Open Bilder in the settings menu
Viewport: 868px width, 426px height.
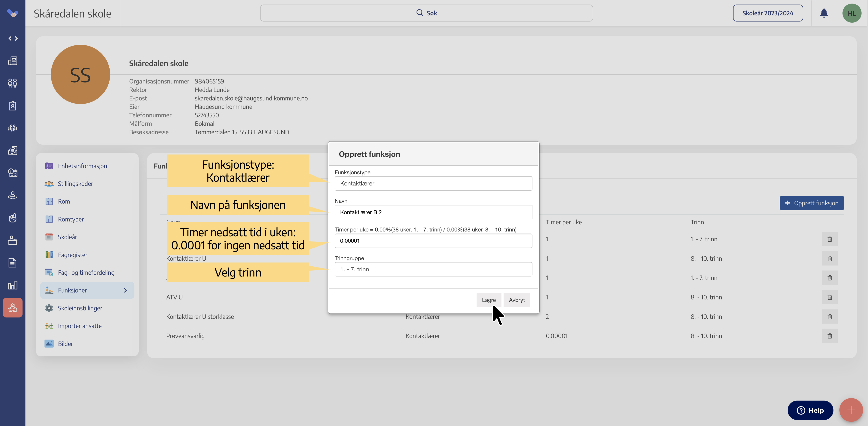65,344
